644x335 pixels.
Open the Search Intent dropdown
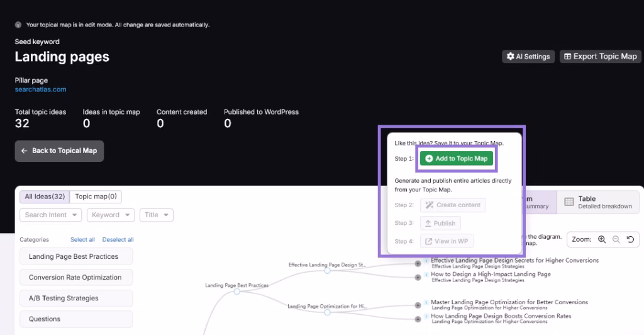pos(51,215)
